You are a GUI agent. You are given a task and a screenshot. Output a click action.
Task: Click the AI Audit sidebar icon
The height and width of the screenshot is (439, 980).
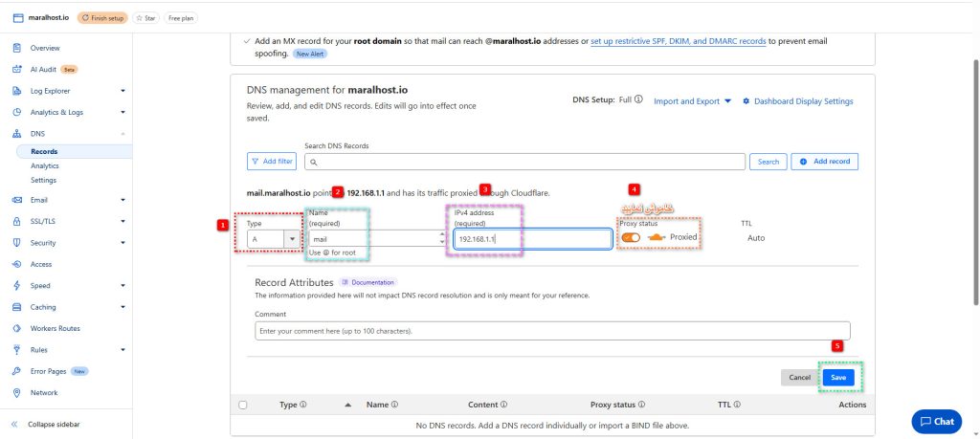tap(17, 69)
